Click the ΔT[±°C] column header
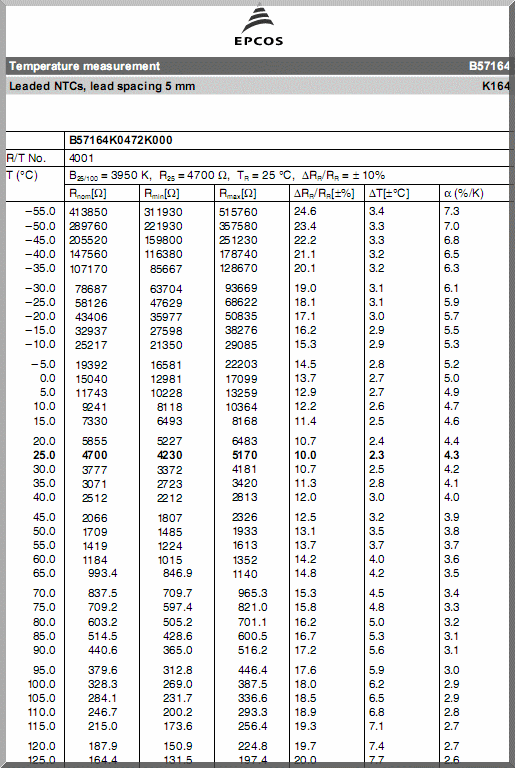515x768 pixels. [389, 193]
